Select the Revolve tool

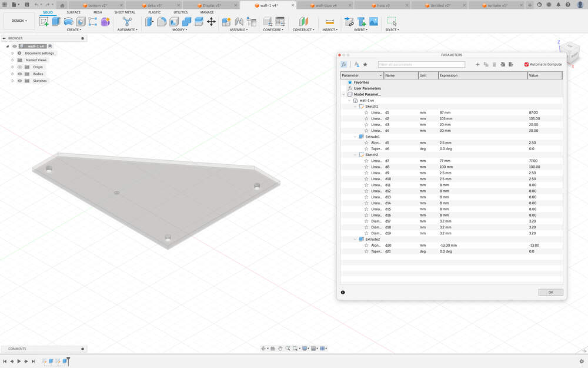(x=69, y=21)
